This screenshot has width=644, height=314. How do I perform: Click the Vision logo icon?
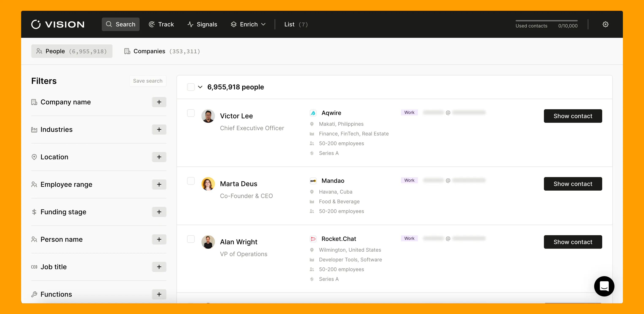(x=36, y=24)
